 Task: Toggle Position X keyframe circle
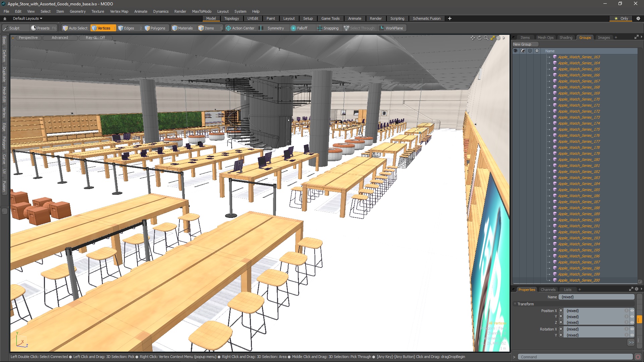pos(561,311)
